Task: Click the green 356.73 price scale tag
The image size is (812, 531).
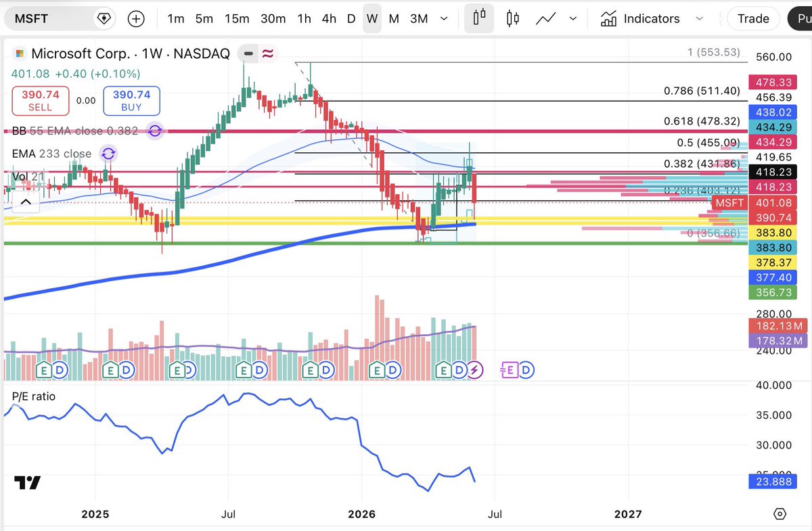Action: [774, 292]
